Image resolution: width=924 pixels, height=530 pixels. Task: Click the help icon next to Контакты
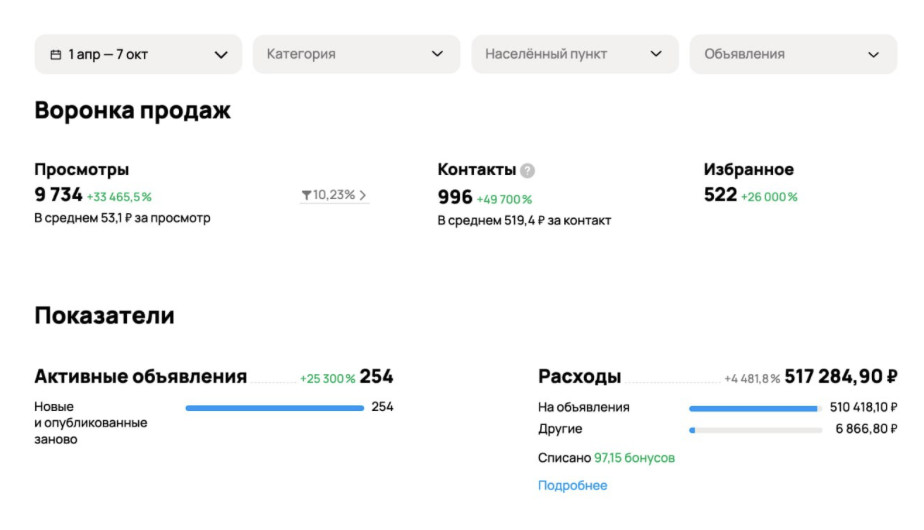(527, 171)
